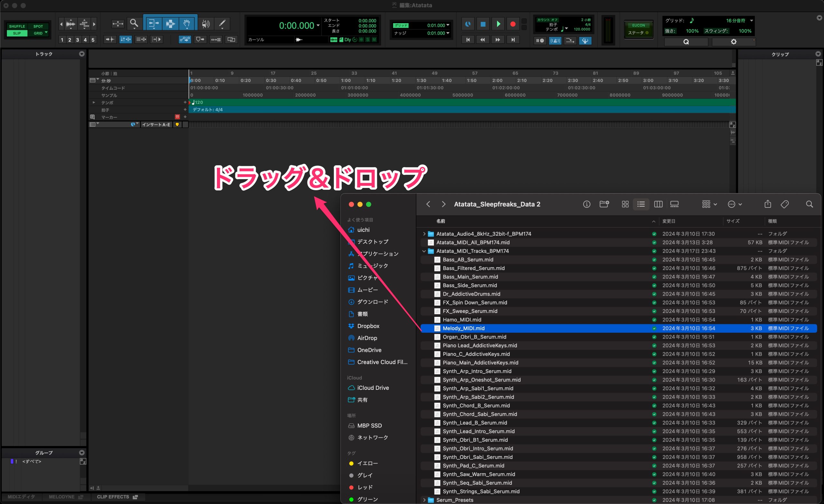Click the Pencil/Draw tool icon

tap(222, 23)
